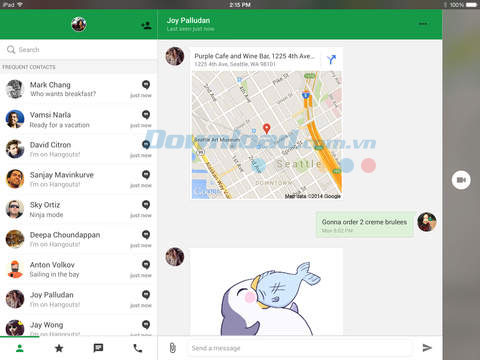Click the Search contacts field
The height and width of the screenshot is (360, 480).
coord(78,50)
